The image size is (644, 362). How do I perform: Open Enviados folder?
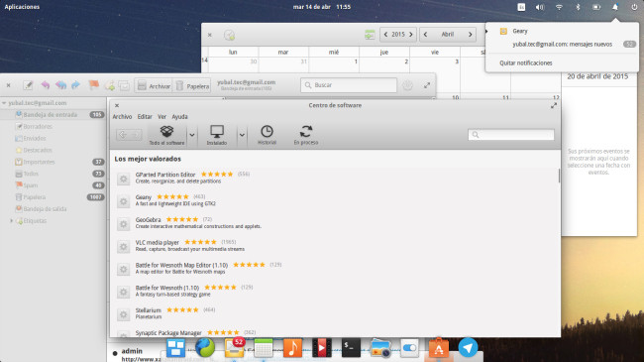54,139
